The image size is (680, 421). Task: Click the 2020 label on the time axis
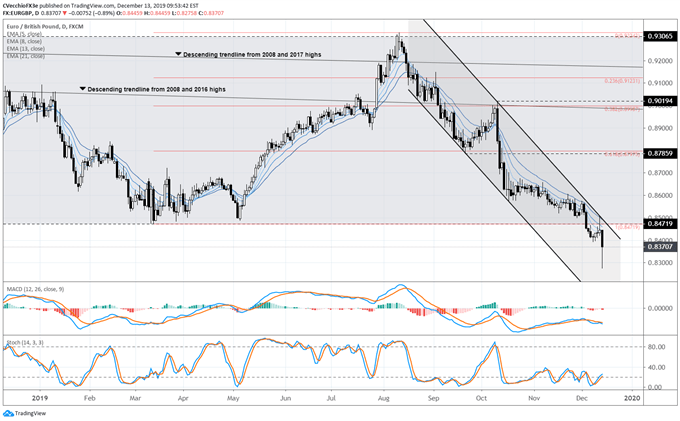click(x=632, y=398)
